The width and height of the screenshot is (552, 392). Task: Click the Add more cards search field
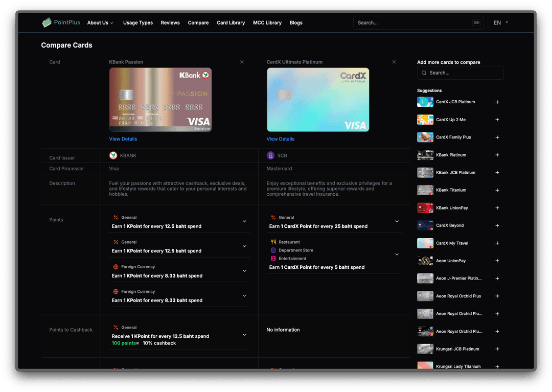(x=460, y=73)
